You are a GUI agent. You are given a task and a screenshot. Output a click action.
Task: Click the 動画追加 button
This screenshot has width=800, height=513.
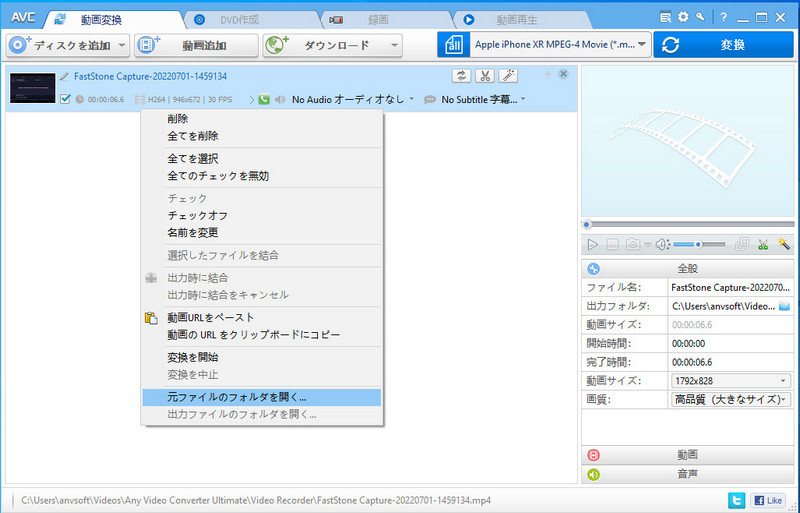click(x=196, y=45)
